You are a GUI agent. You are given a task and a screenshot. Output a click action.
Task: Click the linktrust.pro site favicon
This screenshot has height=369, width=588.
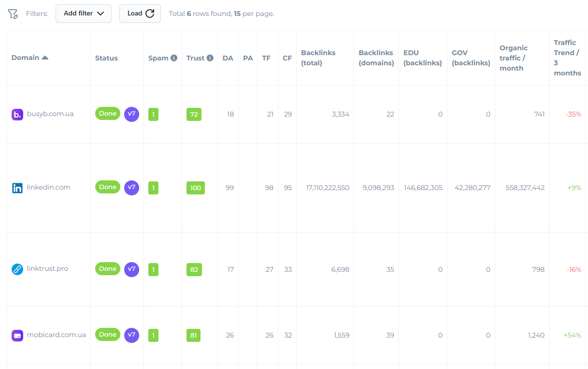(17, 269)
